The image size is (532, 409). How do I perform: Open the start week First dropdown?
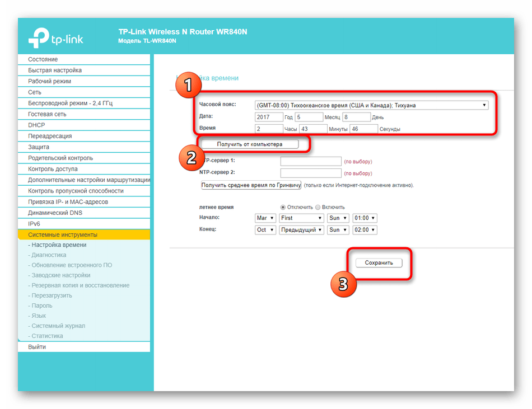point(301,218)
